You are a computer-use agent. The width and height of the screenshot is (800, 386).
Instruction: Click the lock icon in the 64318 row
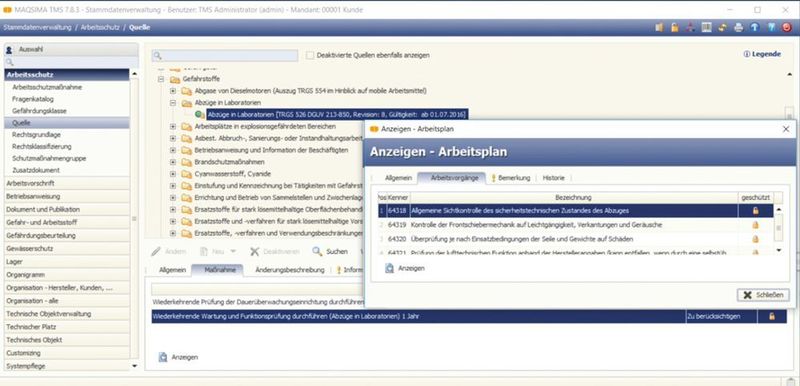click(756, 211)
